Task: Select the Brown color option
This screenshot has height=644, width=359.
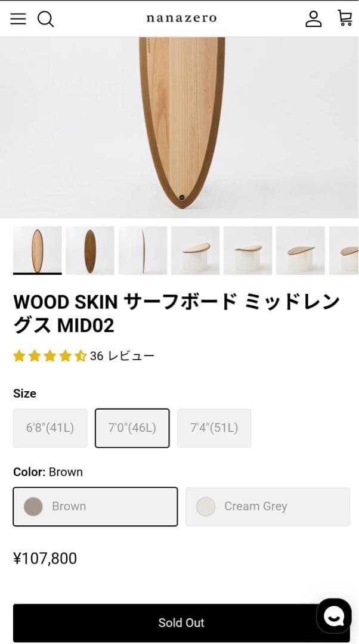Action: [x=95, y=506]
